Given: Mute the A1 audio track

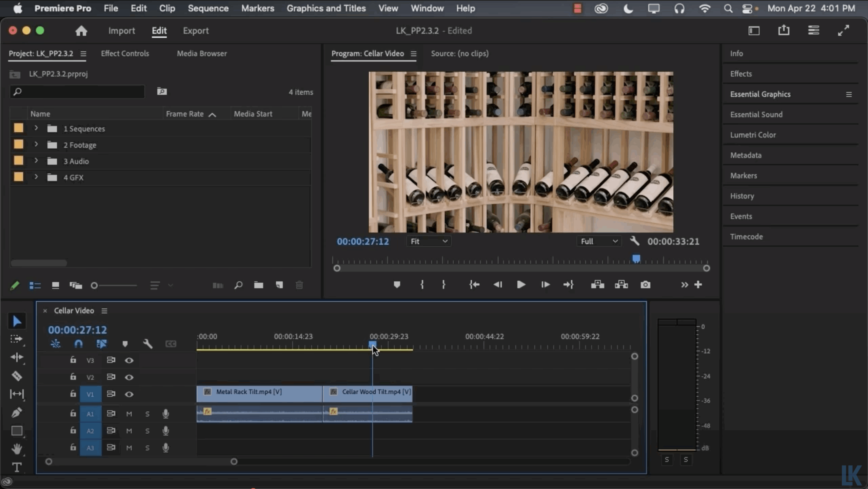Looking at the screenshot, I should [129, 414].
